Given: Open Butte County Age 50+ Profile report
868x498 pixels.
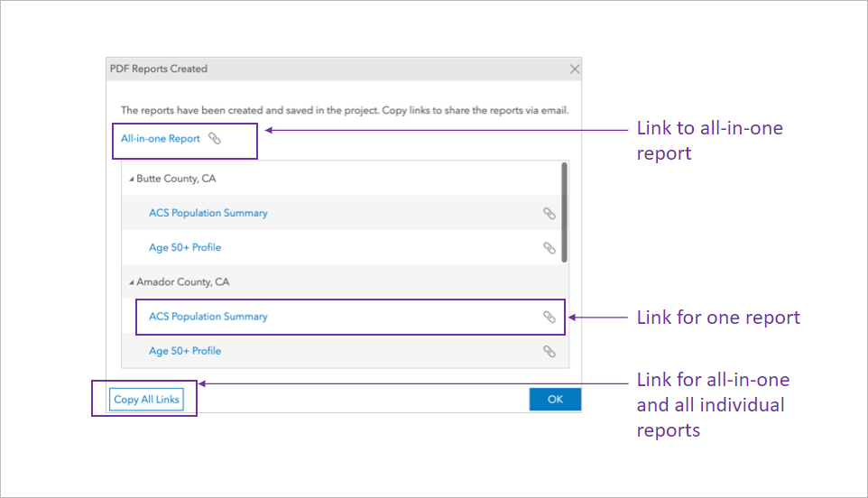Looking at the screenshot, I should point(185,248).
